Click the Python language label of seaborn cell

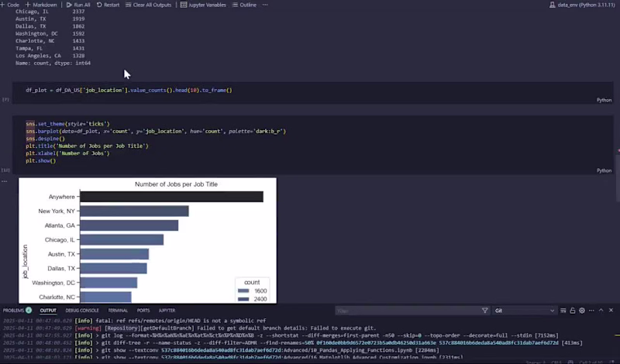click(604, 170)
